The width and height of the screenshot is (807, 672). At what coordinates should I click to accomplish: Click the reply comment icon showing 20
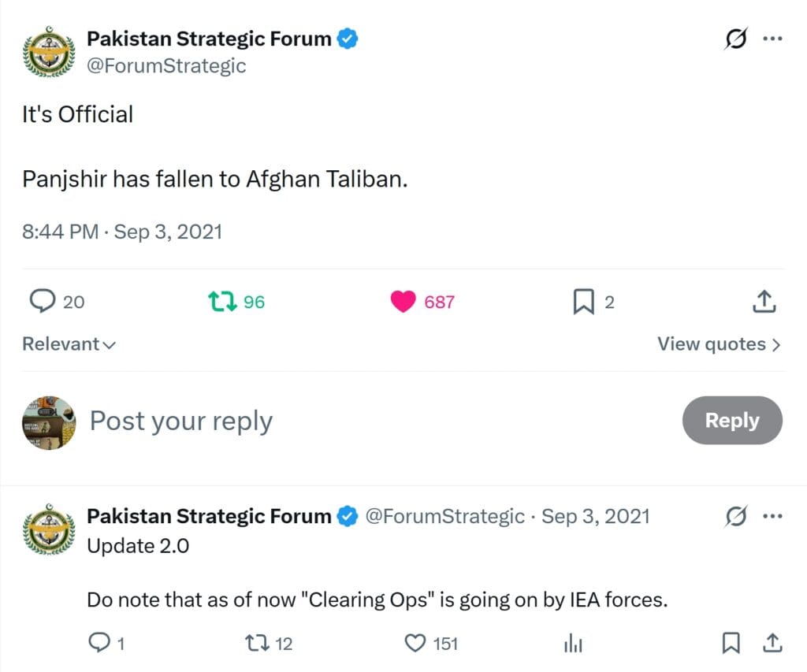(x=43, y=301)
